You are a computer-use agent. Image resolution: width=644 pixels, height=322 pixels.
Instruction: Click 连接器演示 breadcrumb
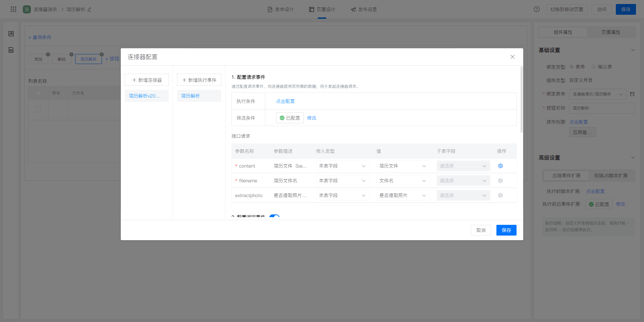coord(45,9)
